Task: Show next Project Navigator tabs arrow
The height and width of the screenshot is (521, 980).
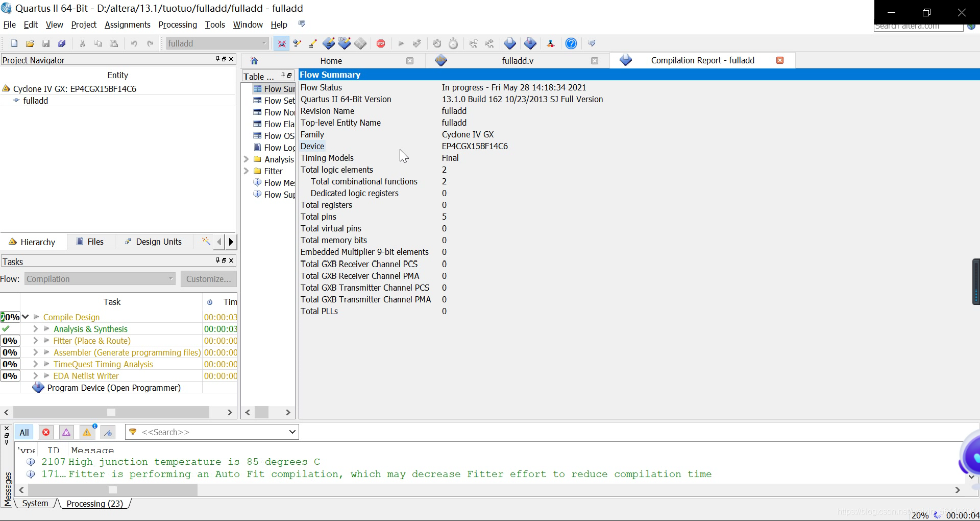Action: click(x=231, y=242)
